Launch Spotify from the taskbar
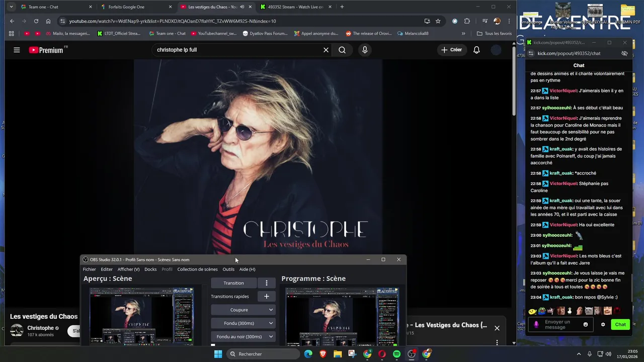Screen dimensions: 644x362 click(396, 354)
